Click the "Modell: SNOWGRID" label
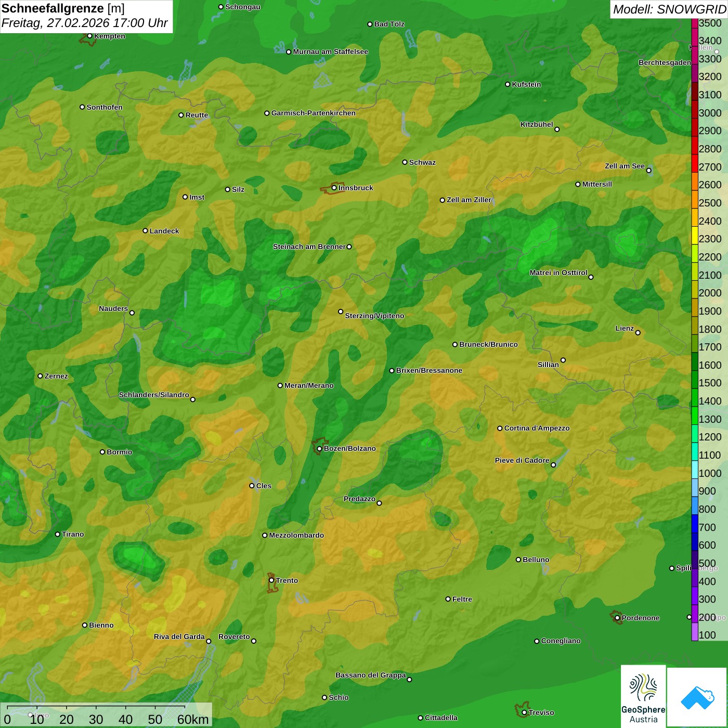 (x=669, y=9)
